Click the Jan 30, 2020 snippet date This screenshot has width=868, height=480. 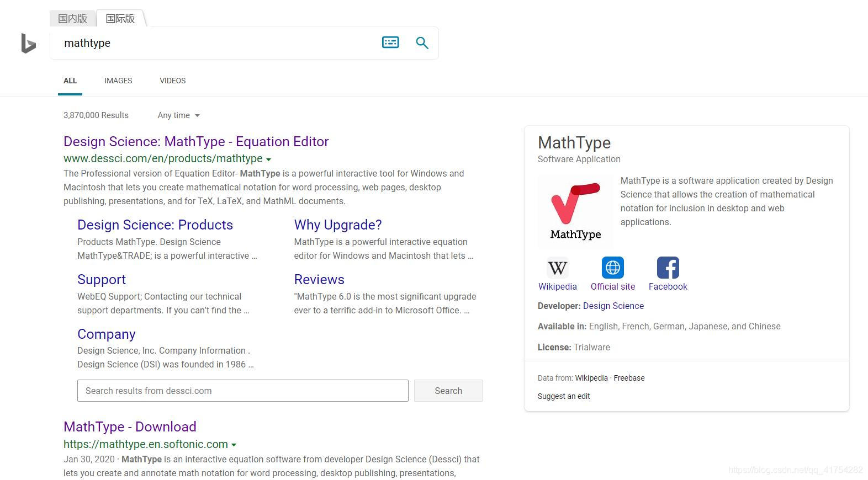(89, 459)
